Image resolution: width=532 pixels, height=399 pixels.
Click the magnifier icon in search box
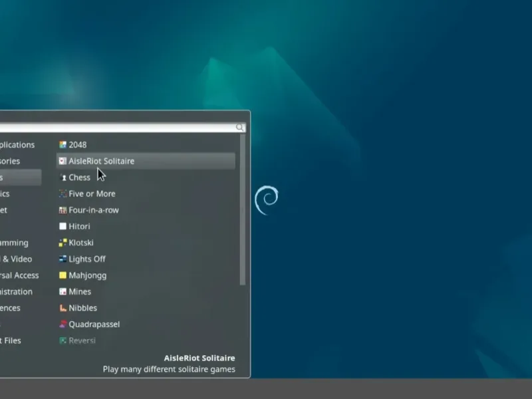tap(240, 127)
